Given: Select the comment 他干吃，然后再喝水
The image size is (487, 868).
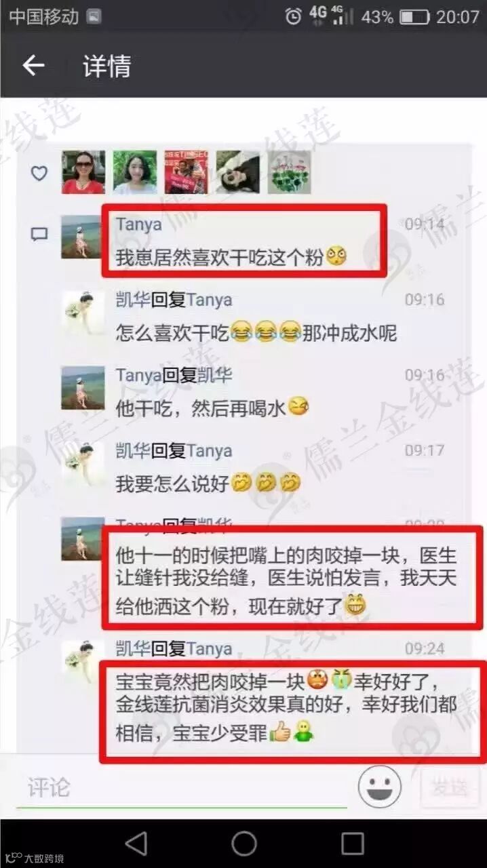Looking at the screenshot, I should tap(201, 408).
